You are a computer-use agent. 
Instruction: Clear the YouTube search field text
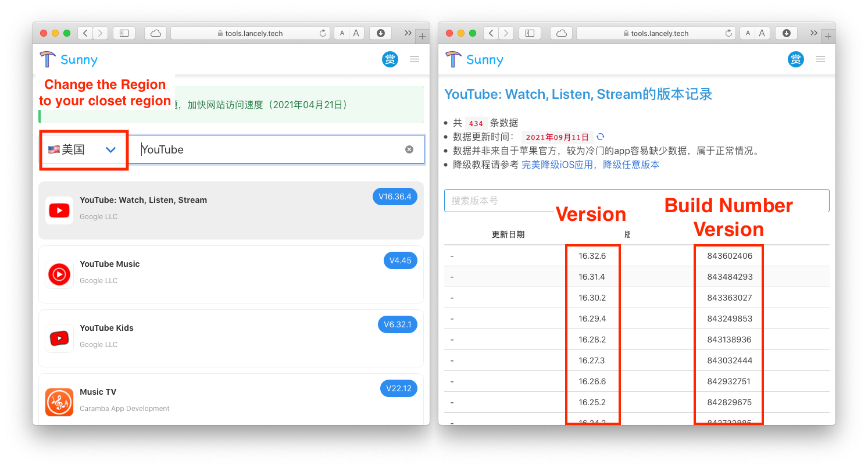pos(409,149)
